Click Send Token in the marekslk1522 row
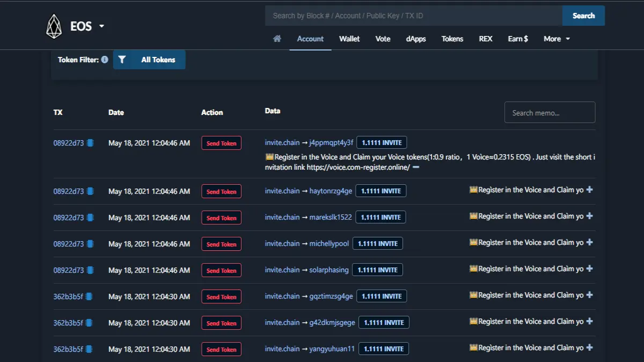 pyautogui.click(x=221, y=218)
